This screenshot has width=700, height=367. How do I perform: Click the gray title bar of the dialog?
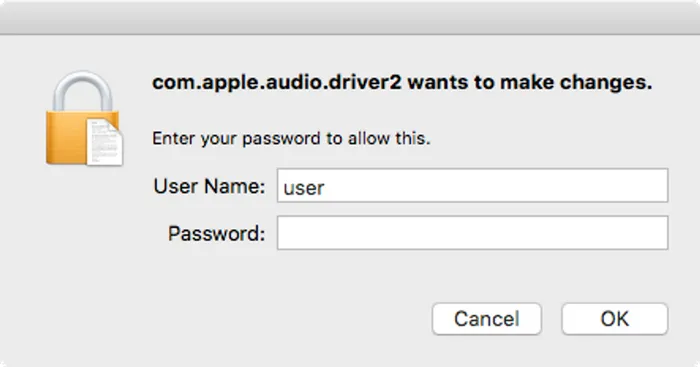click(x=350, y=17)
